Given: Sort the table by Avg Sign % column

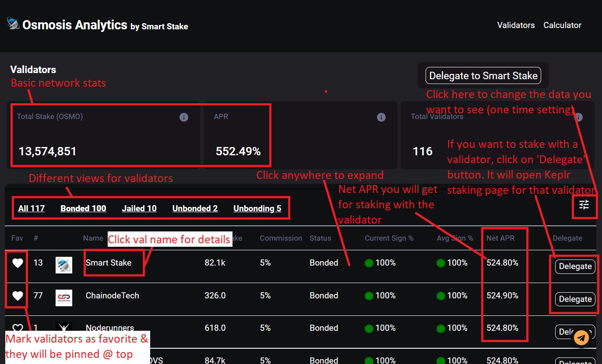Looking at the screenshot, I should [x=455, y=238].
